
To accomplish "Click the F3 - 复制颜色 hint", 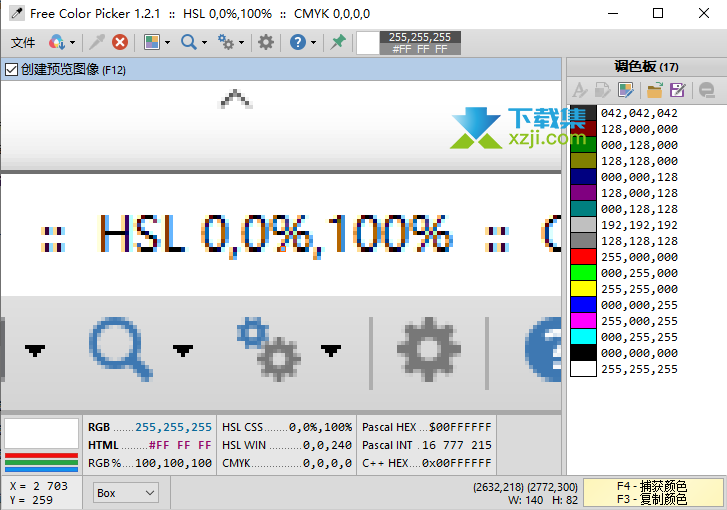I will (x=652, y=499).
